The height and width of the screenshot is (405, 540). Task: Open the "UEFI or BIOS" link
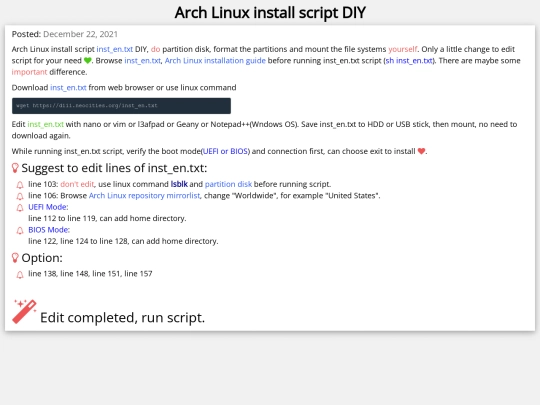[225, 151]
